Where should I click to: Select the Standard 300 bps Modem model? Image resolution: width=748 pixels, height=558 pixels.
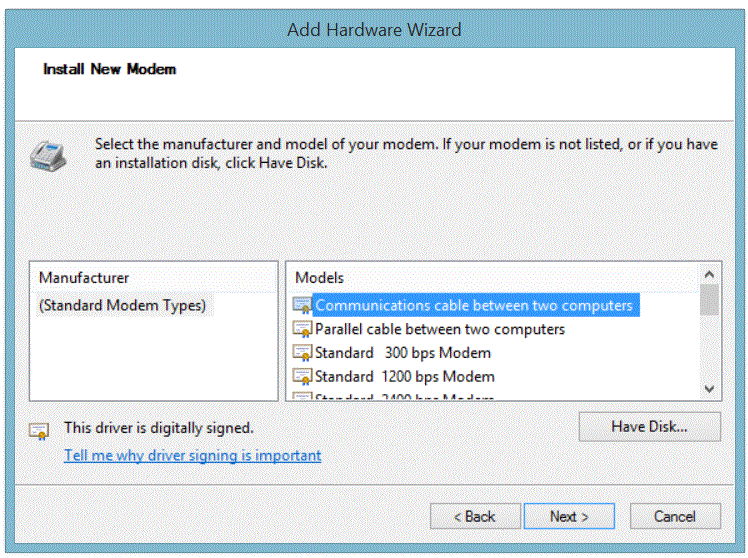point(402,353)
